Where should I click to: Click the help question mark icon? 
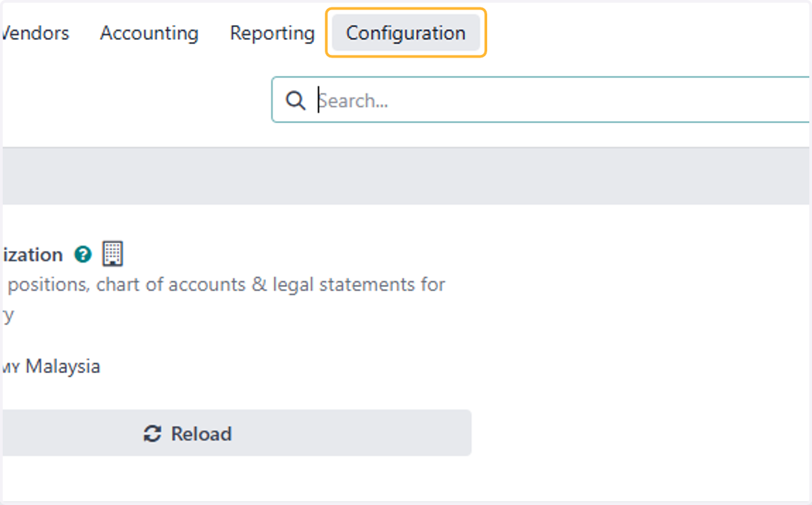(83, 255)
